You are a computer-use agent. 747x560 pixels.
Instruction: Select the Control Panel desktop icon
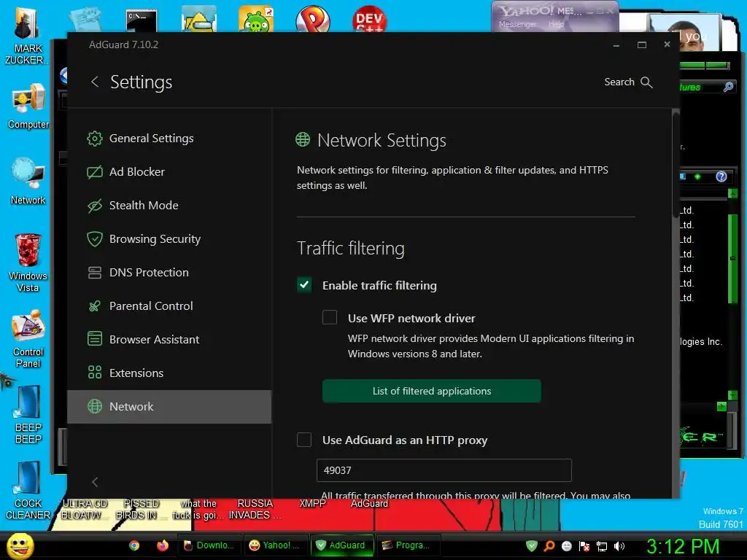[x=28, y=339]
